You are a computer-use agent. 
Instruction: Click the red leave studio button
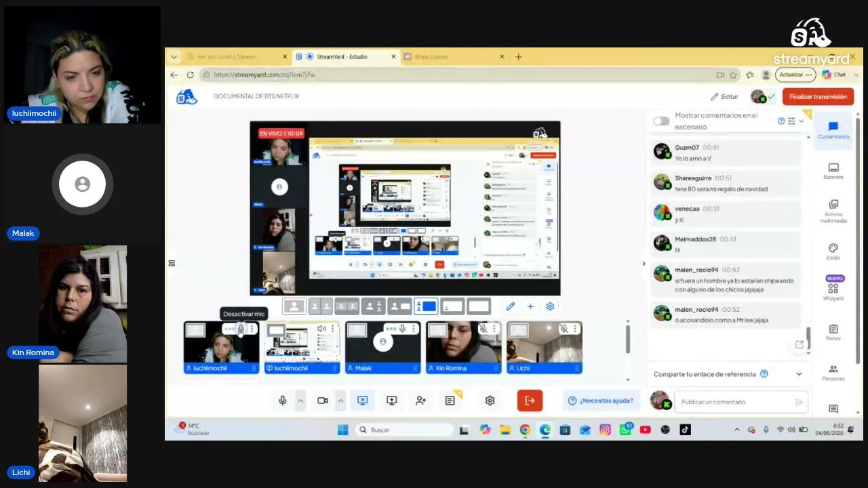[530, 401]
